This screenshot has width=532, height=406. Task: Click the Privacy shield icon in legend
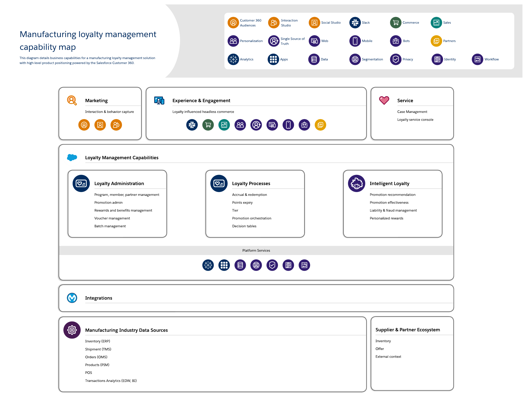(x=395, y=59)
